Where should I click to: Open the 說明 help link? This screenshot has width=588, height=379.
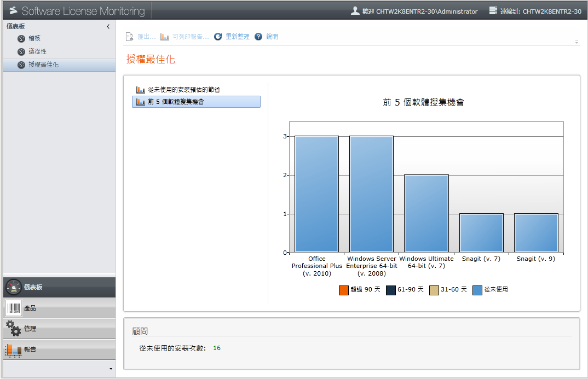point(272,37)
